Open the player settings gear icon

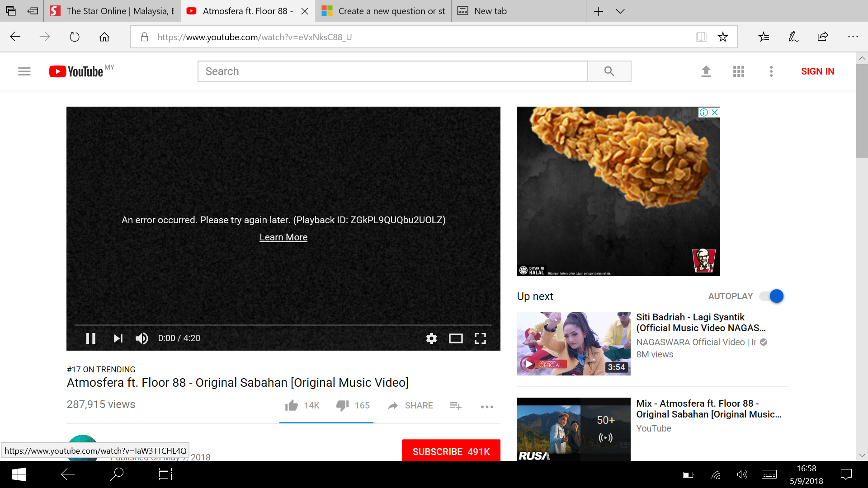(x=431, y=338)
